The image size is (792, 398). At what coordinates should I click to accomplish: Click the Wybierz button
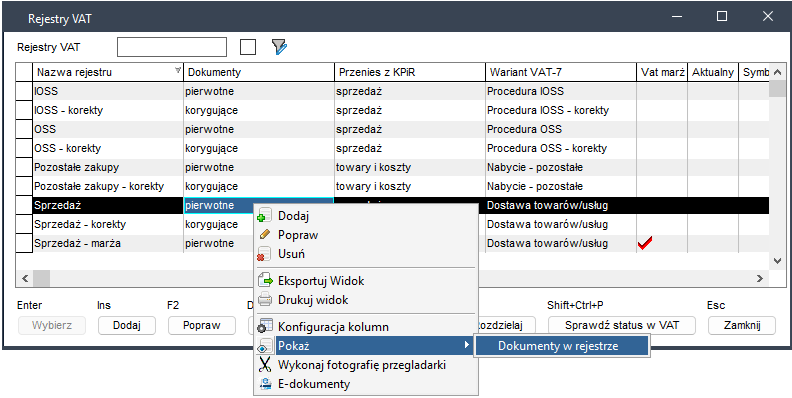coord(52,325)
